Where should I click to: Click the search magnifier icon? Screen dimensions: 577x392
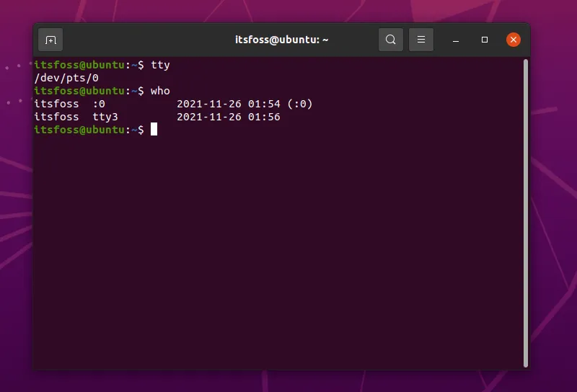click(390, 40)
